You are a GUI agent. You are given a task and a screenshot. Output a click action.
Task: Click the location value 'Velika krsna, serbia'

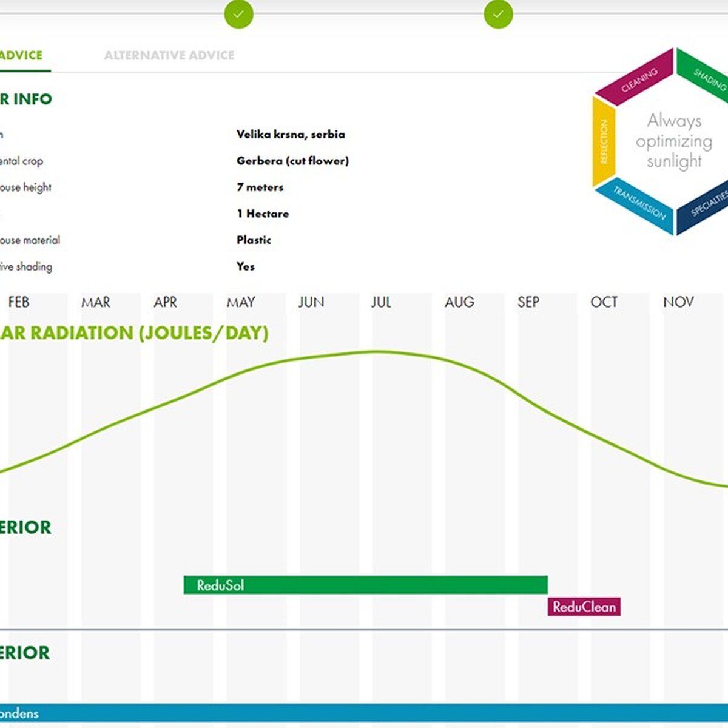tap(291, 135)
